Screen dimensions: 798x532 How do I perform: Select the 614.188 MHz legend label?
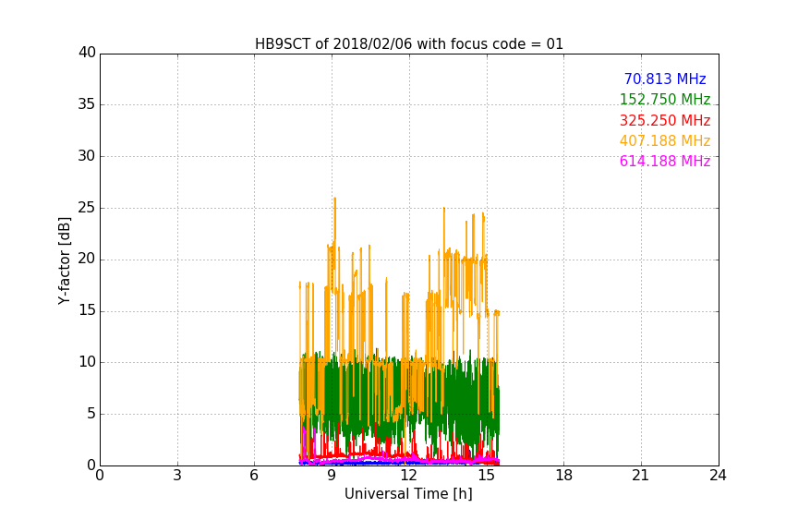tap(665, 161)
